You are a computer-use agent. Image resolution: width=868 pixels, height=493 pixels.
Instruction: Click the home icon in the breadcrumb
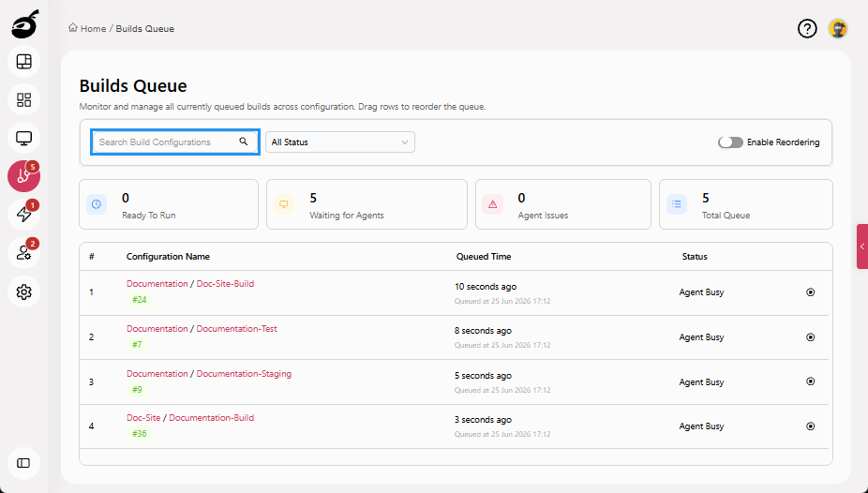coord(73,28)
